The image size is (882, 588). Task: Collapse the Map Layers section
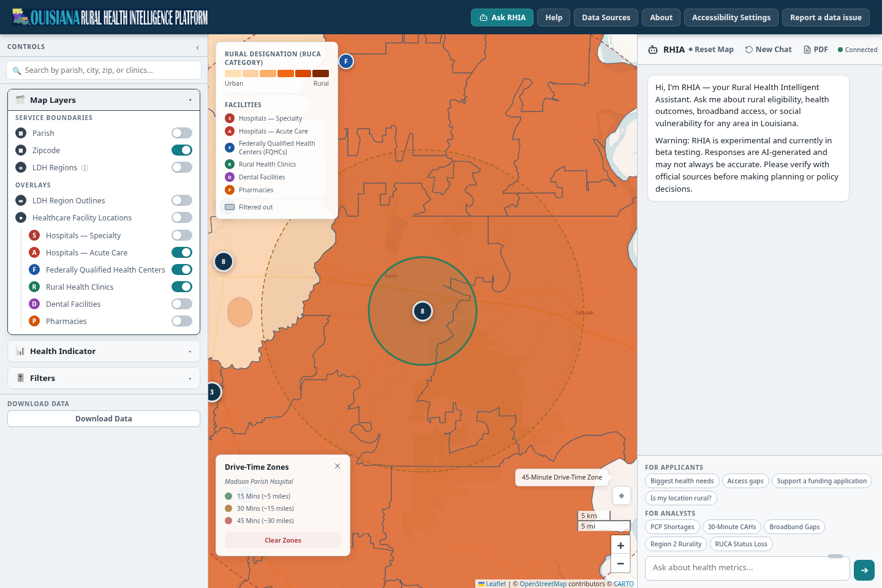pos(104,100)
